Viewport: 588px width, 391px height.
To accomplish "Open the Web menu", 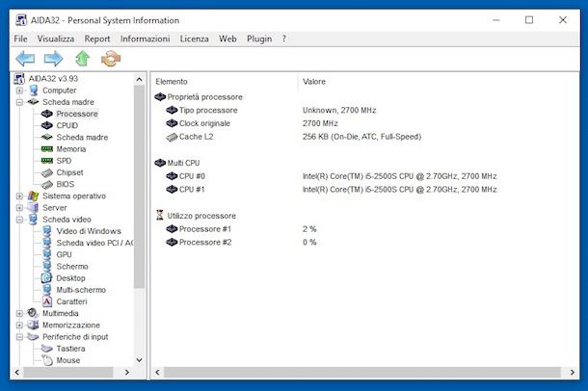I will click(227, 39).
